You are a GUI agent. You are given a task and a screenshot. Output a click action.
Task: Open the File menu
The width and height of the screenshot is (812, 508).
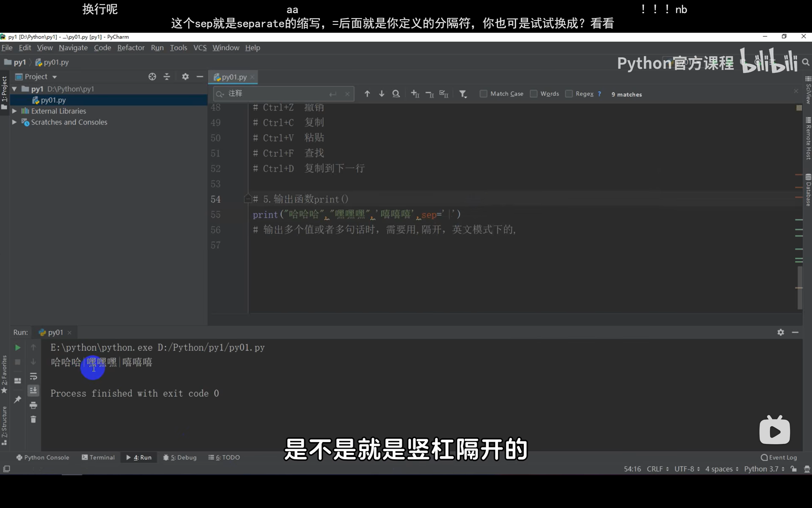point(7,48)
